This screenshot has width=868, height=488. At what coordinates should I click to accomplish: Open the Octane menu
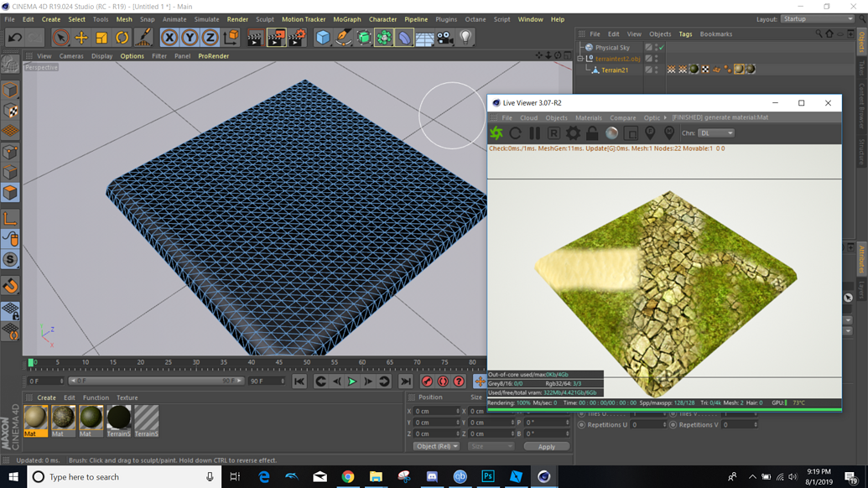click(475, 19)
